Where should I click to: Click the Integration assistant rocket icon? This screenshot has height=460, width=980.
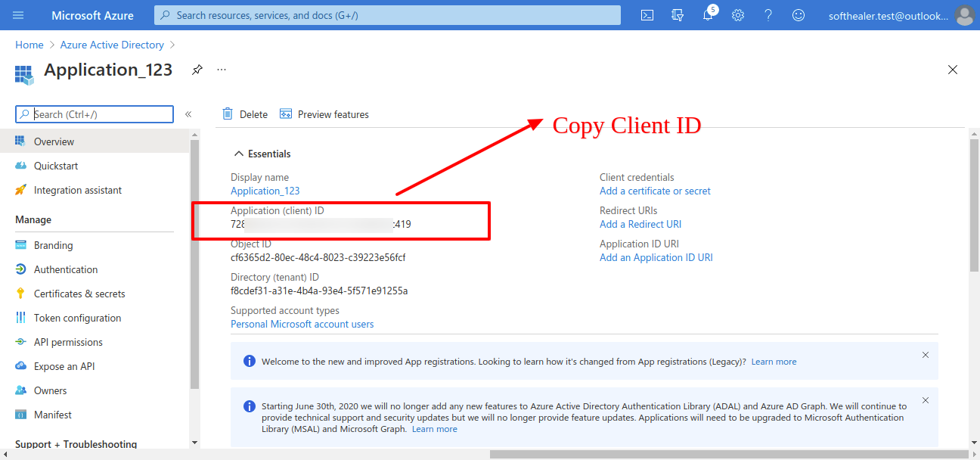pos(20,190)
